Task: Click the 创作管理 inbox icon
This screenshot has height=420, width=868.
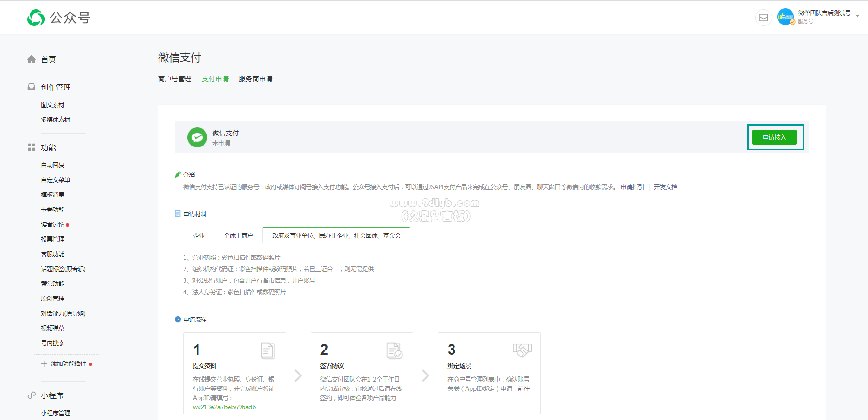Action: (32, 87)
